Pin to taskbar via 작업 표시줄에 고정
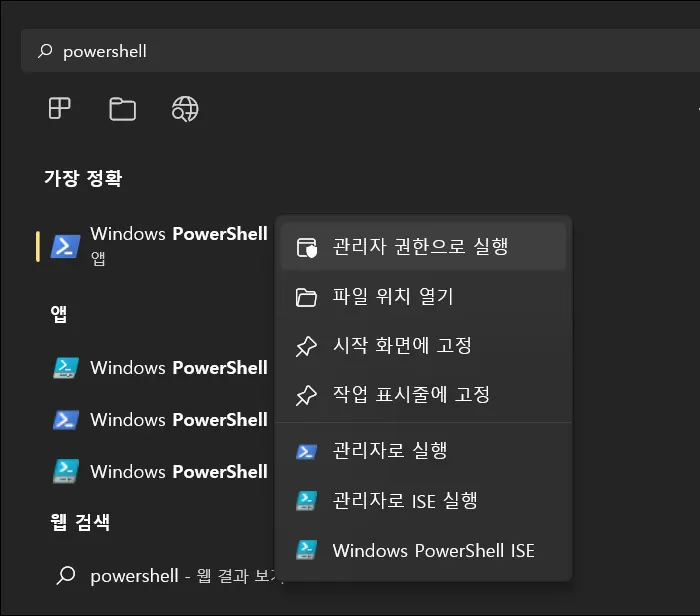This screenshot has height=616, width=700. (424, 395)
